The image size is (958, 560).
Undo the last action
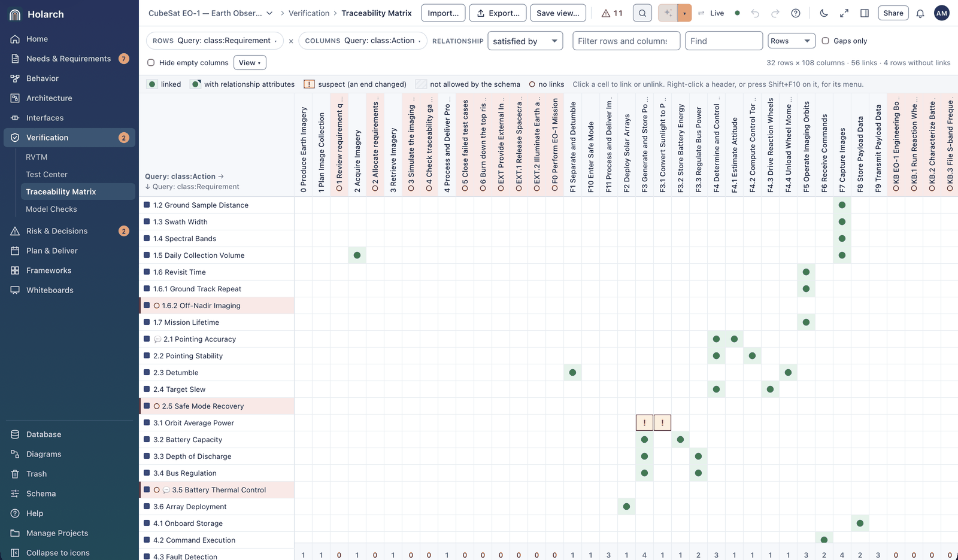(x=755, y=13)
